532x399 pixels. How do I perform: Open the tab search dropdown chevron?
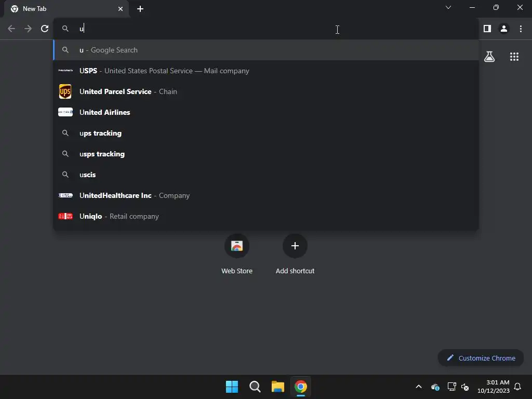(x=448, y=7)
